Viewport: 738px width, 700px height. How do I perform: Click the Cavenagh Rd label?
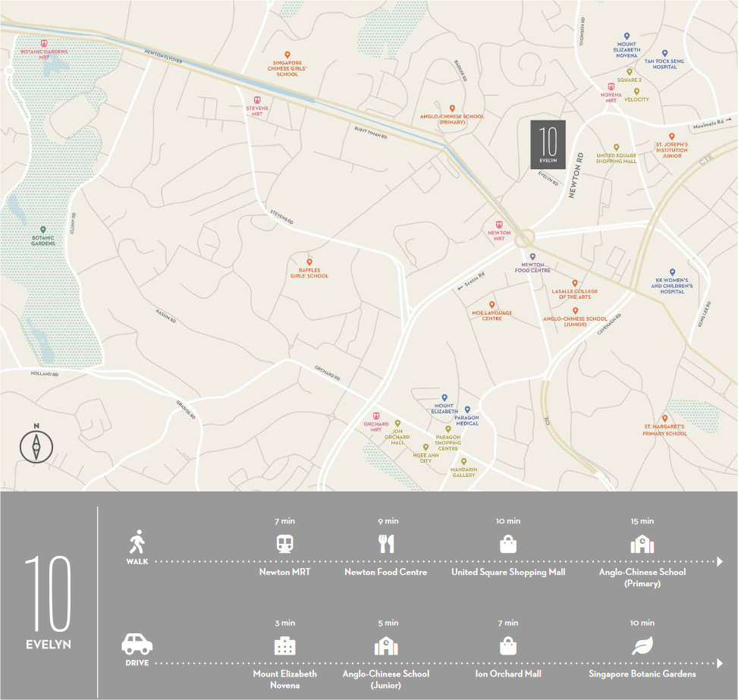pos(609,324)
